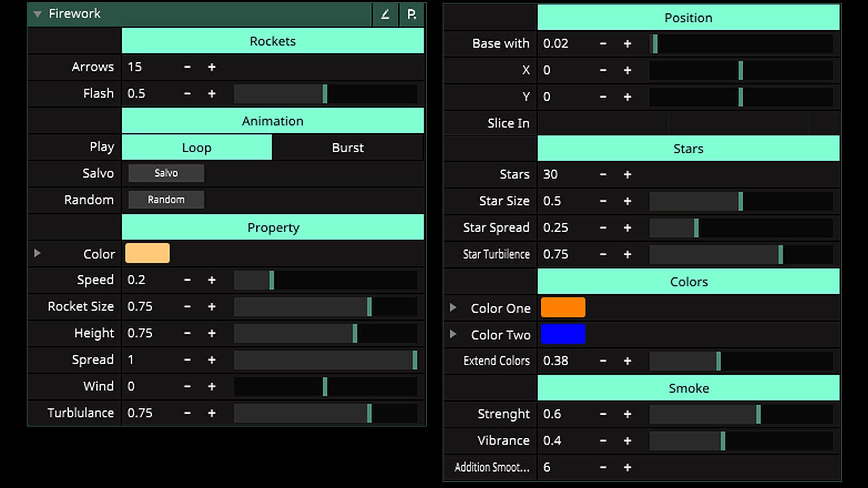The width and height of the screenshot is (868, 488).
Task: Collapse the Firework panel triangle
Action: click(38, 14)
